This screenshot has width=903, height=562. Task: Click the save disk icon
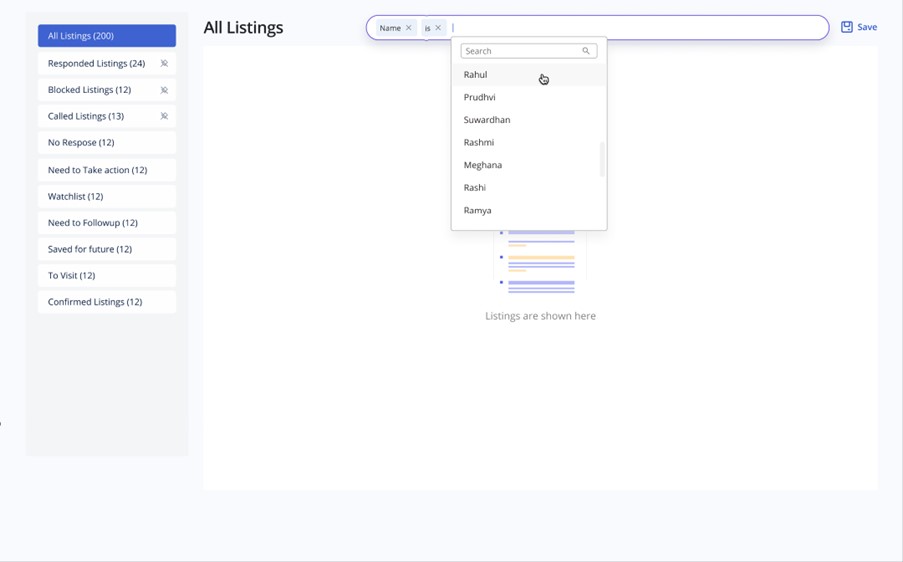point(846,27)
